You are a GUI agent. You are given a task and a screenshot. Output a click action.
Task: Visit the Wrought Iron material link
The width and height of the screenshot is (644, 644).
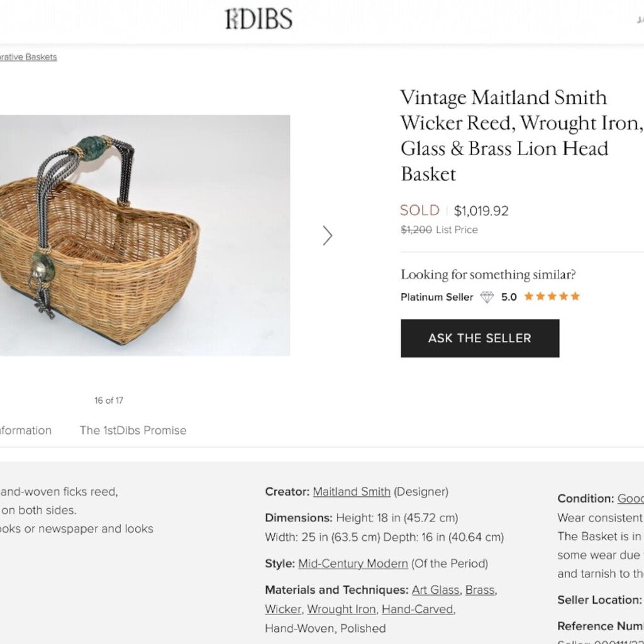[341, 609]
